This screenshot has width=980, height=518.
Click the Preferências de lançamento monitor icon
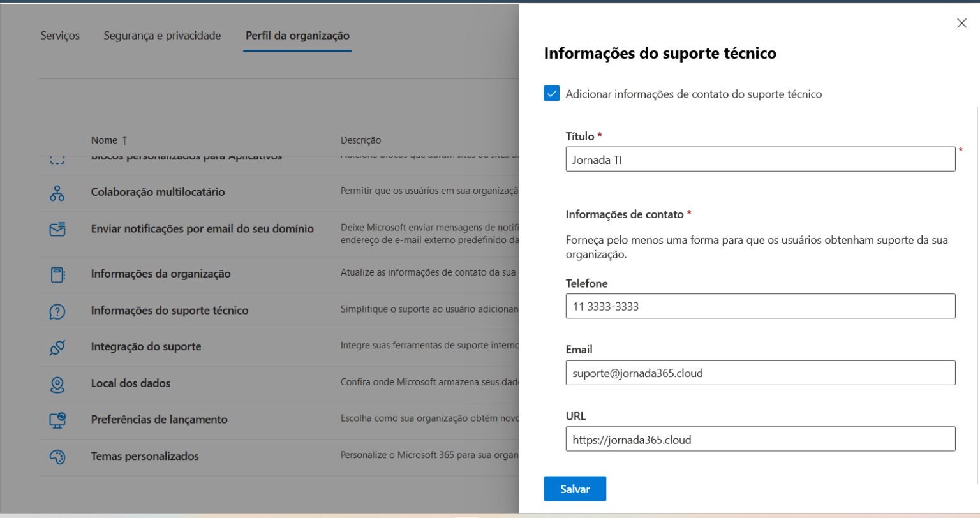coord(57,420)
